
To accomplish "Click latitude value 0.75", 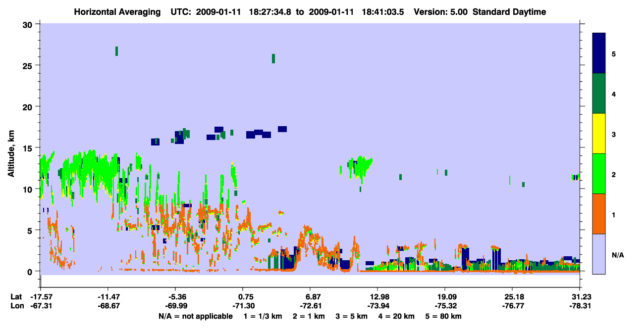I will pos(246,297).
